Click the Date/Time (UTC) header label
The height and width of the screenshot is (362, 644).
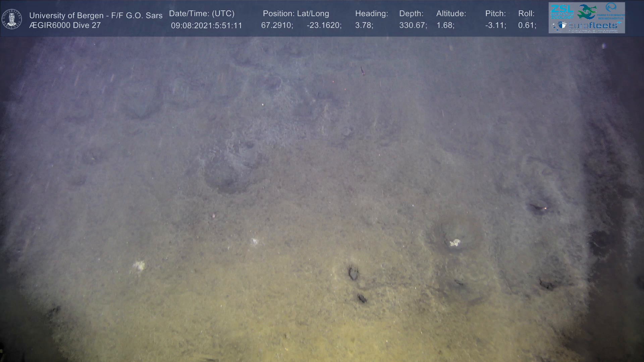point(202,14)
